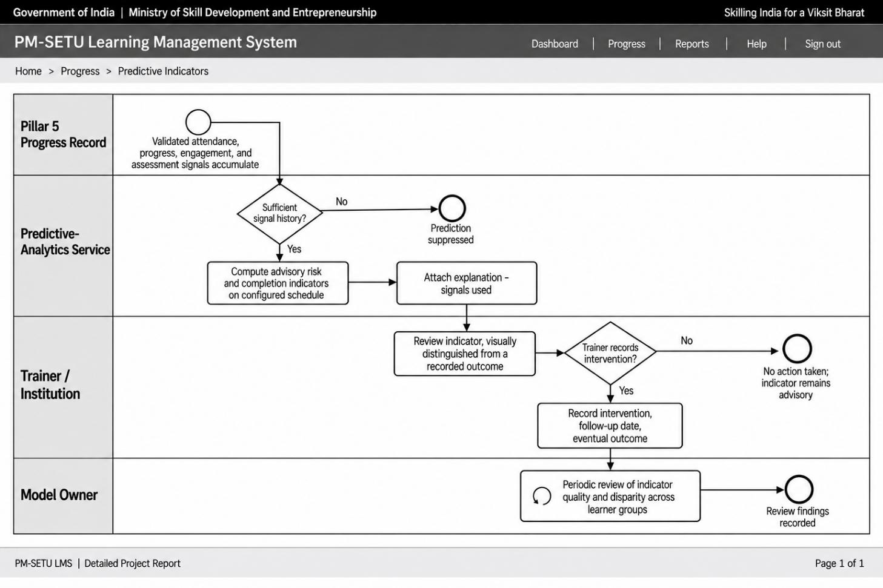Click the Review findings recorded label

pyautogui.click(x=798, y=517)
